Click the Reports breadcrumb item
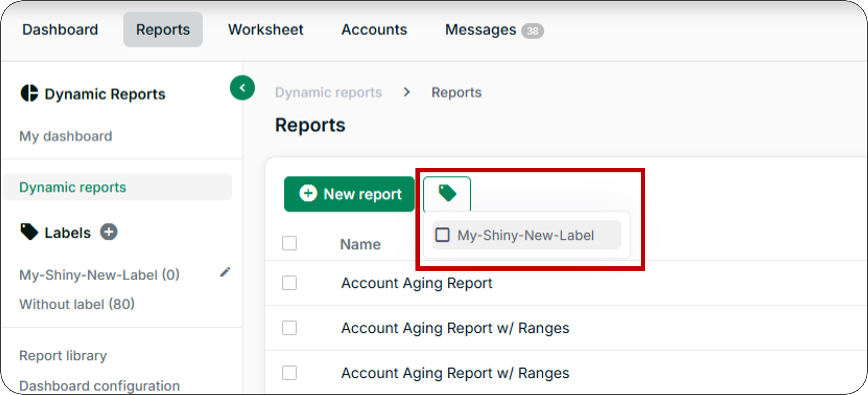The width and height of the screenshot is (868, 395). [x=456, y=92]
